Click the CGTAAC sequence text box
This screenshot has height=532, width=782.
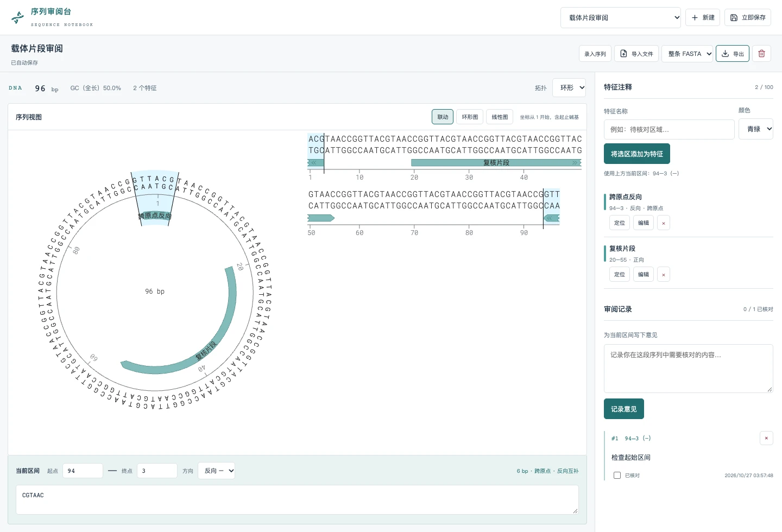[x=297, y=499]
